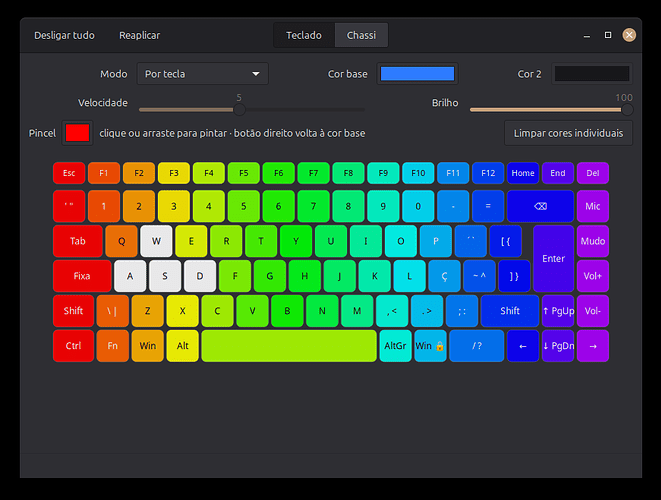Paint the B key

[287, 311]
